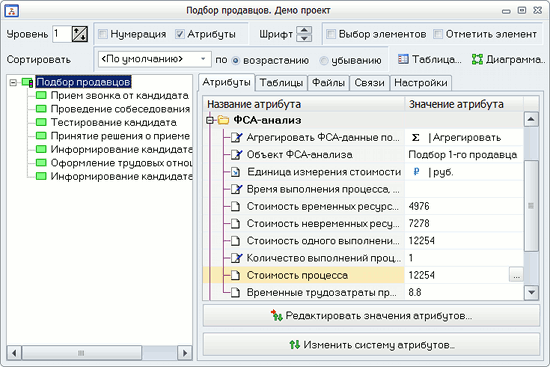
Task: Click Изменить систему атрибутов button
Action: coord(371,345)
